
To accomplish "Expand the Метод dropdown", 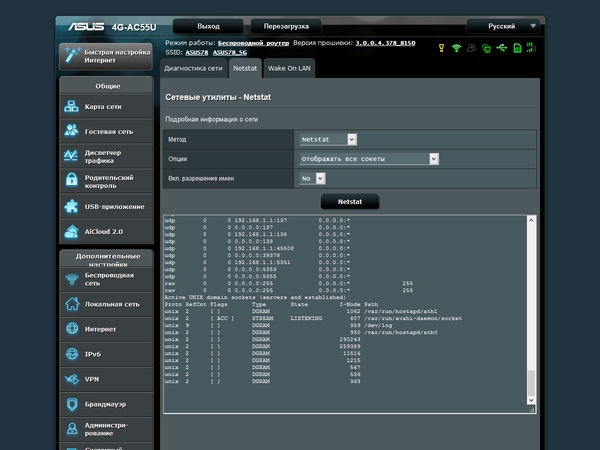I will (327, 139).
